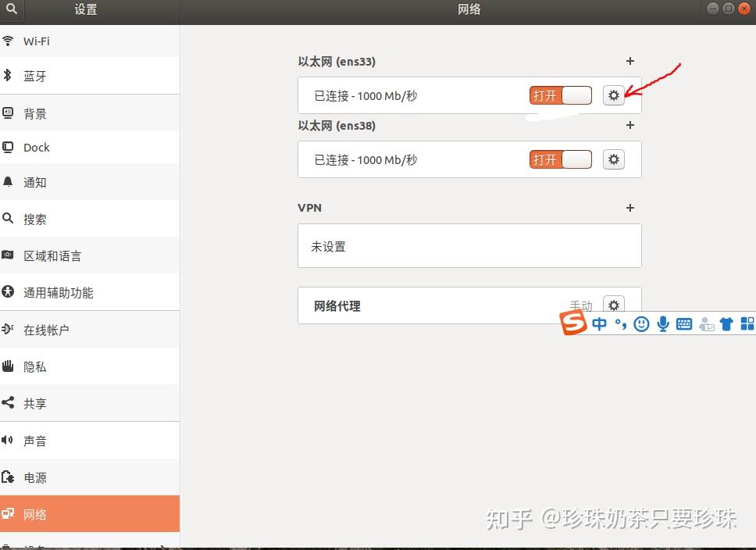Close the Settings window
This screenshot has height=550, width=756.
pyautogui.click(x=744, y=8)
